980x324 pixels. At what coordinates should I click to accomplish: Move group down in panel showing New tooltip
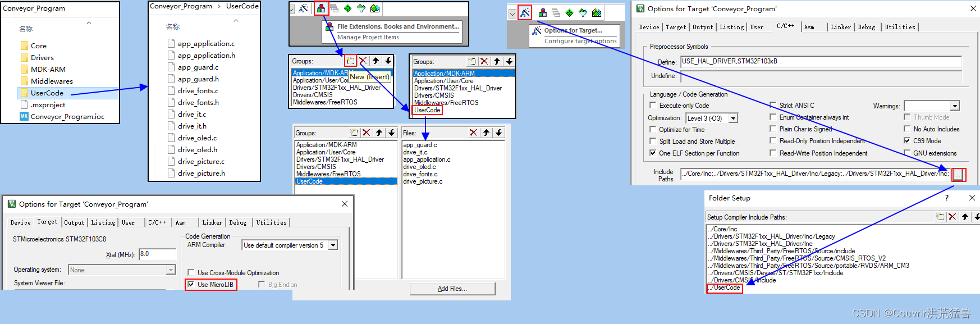tap(388, 61)
